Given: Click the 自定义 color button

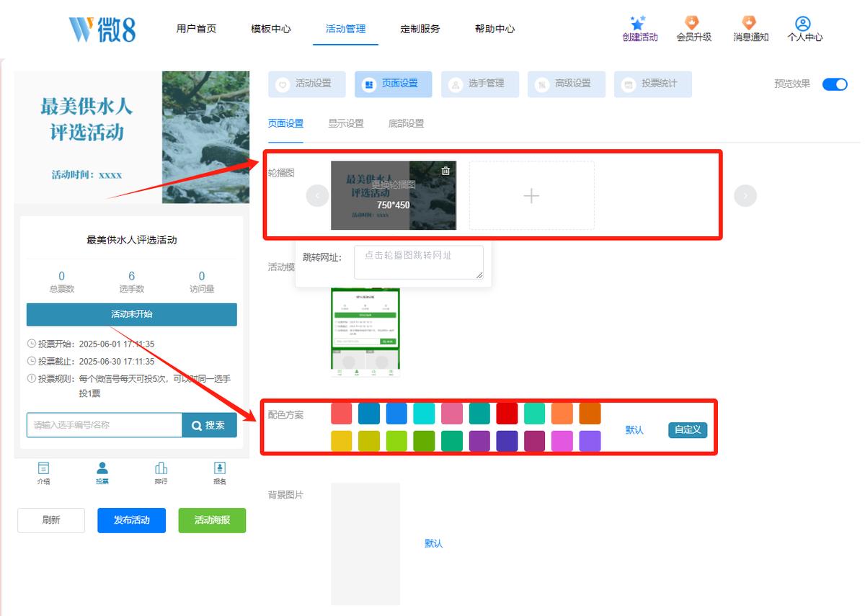Looking at the screenshot, I should point(688,430).
